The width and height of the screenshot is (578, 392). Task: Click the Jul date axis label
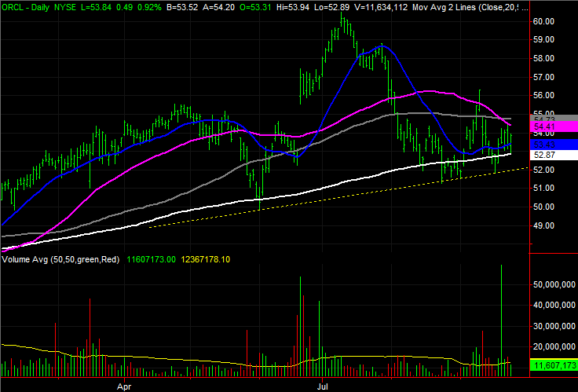(x=322, y=387)
